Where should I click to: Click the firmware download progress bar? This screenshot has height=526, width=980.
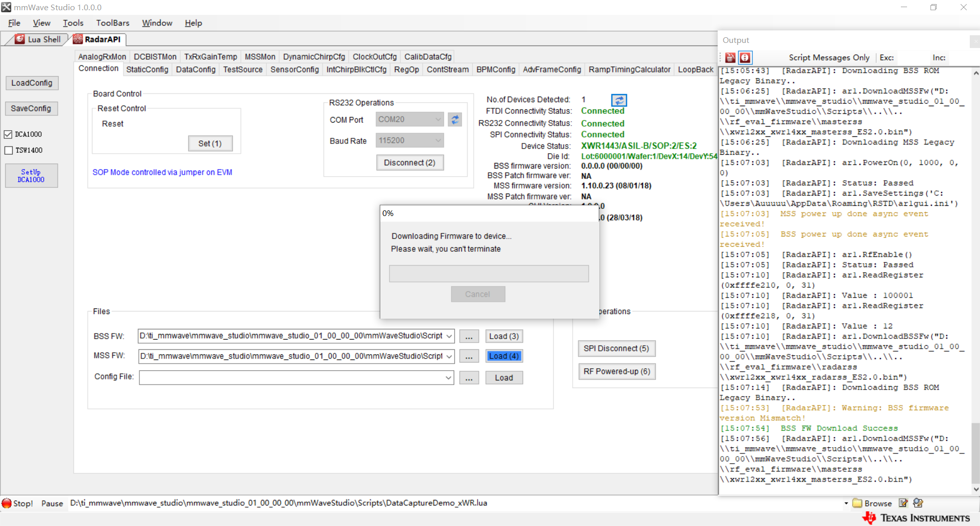point(488,273)
